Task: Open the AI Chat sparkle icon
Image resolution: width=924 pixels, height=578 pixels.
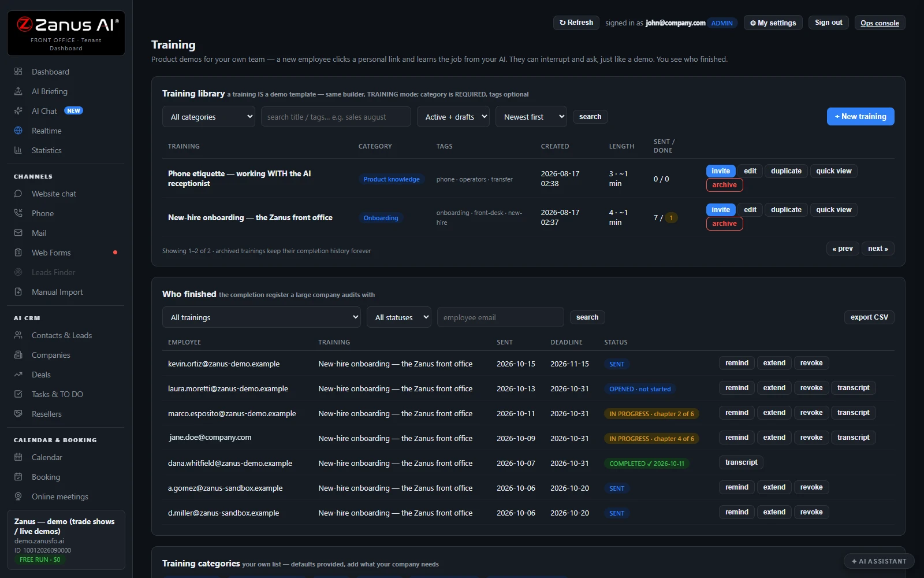Action: point(18,111)
